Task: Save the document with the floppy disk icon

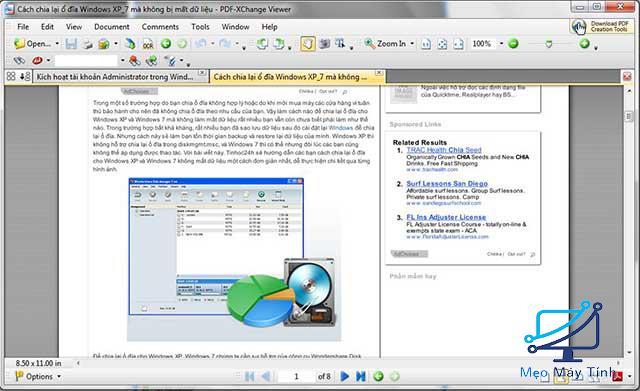Action: click(71, 44)
